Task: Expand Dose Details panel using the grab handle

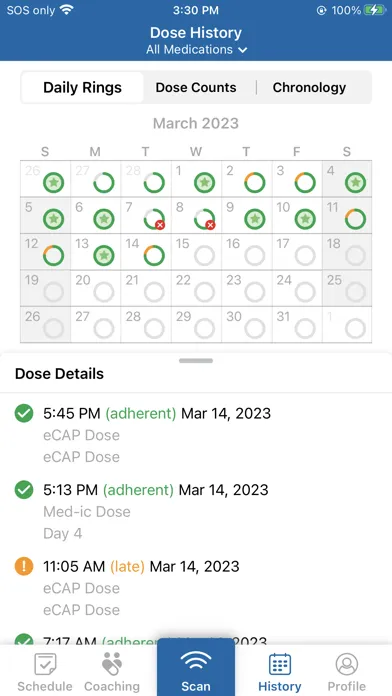Action: click(196, 361)
